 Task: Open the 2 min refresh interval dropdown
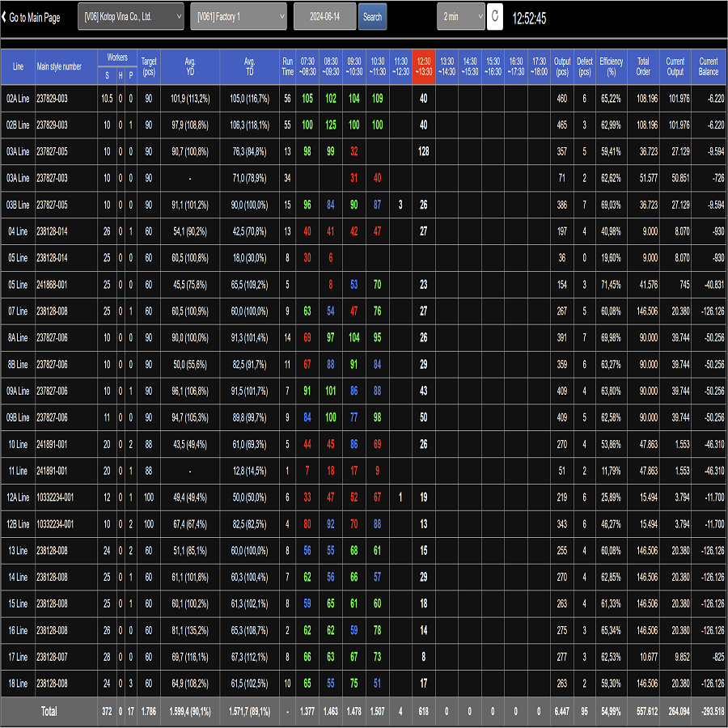460,17
